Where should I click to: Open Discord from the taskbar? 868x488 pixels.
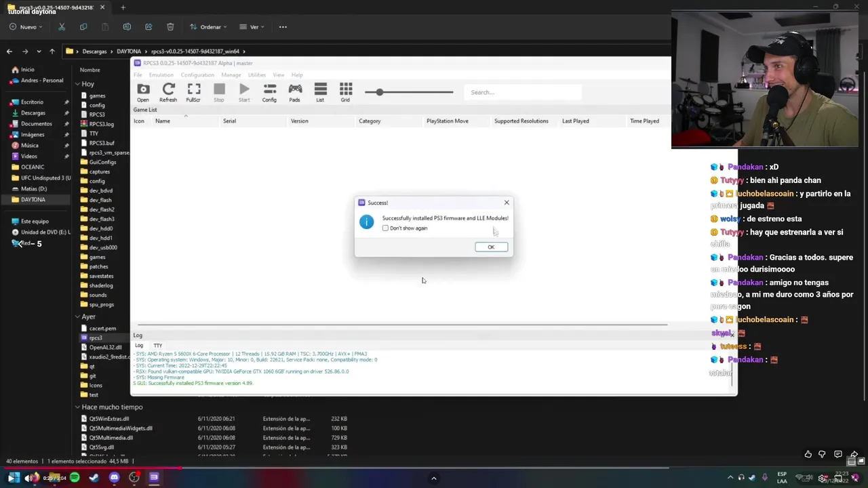click(x=114, y=478)
